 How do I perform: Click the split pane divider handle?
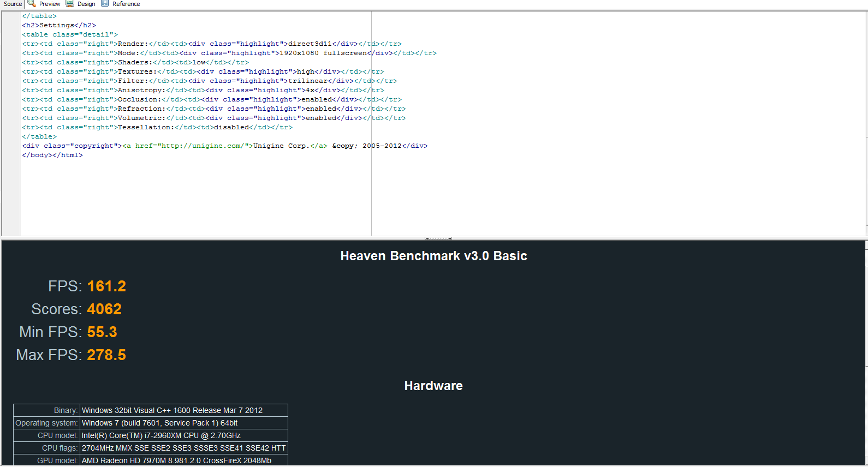point(438,238)
